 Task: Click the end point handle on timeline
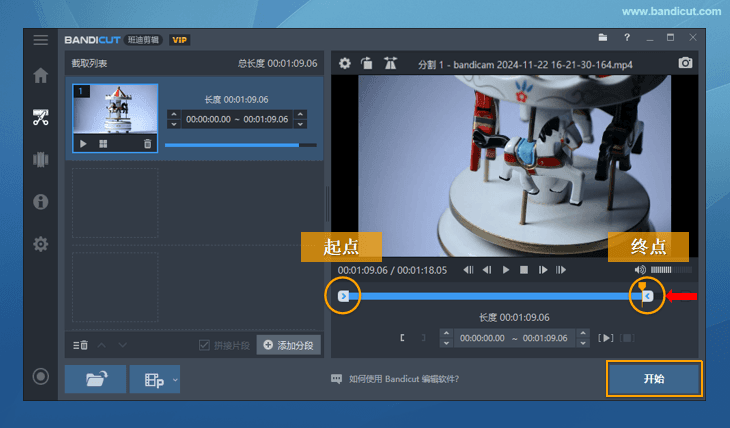tap(648, 296)
